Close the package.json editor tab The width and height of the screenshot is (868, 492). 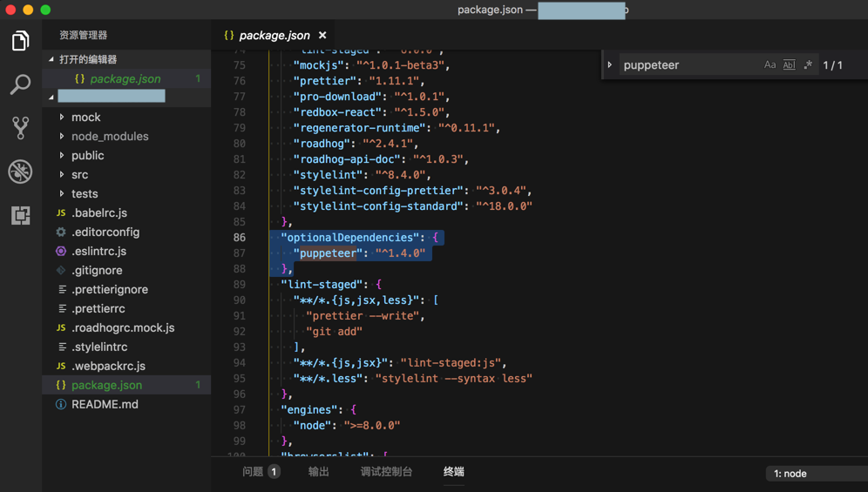(x=322, y=36)
